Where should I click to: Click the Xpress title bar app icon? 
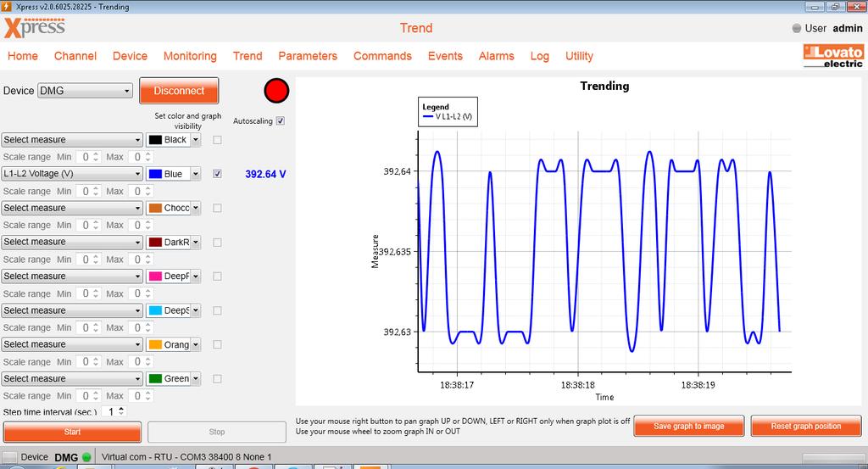pyautogui.click(x=6, y=7)
